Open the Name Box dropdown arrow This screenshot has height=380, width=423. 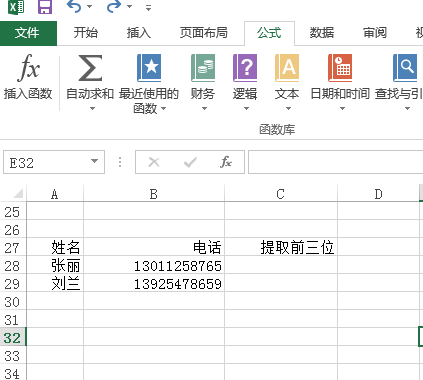tap(95, 161)
